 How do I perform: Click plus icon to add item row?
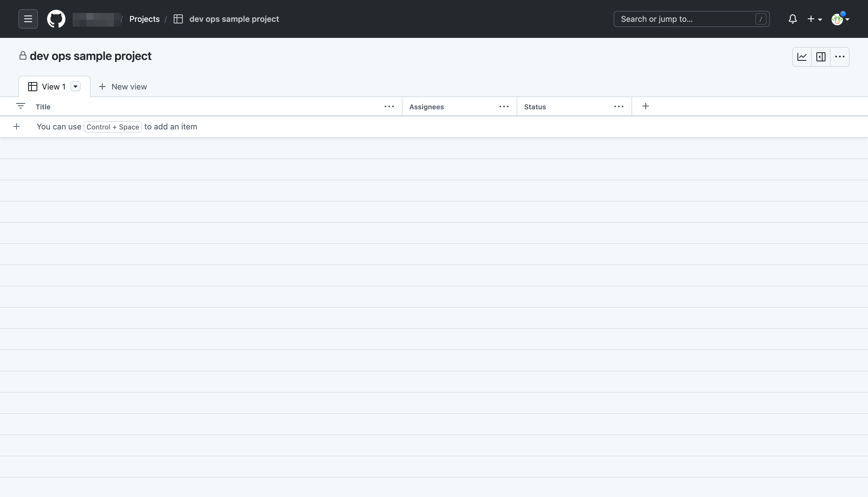(16, 127)
